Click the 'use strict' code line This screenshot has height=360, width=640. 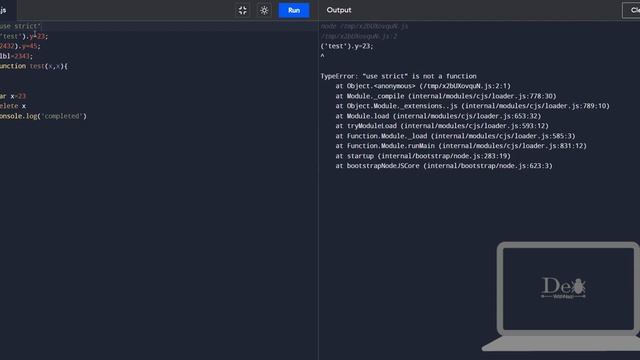pos(20,26)
